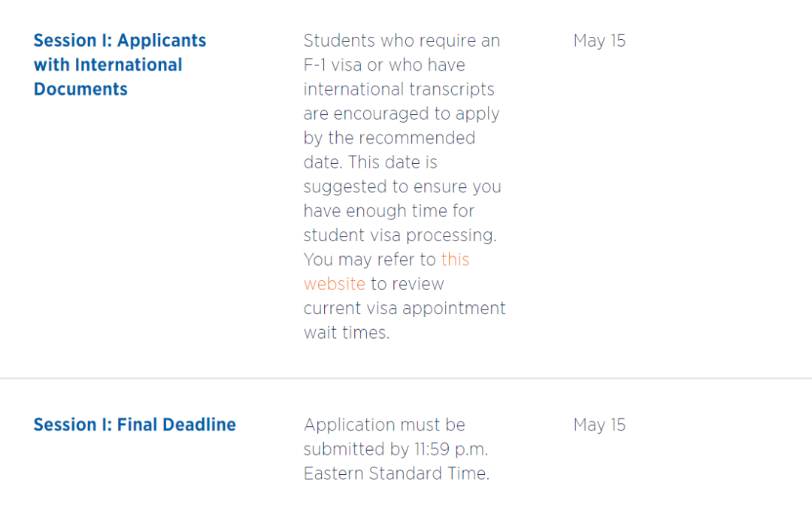Open the "this website" visa wait times link
Image resolution: width=812 pixels, height=517 pixels.
click(455, 260)
